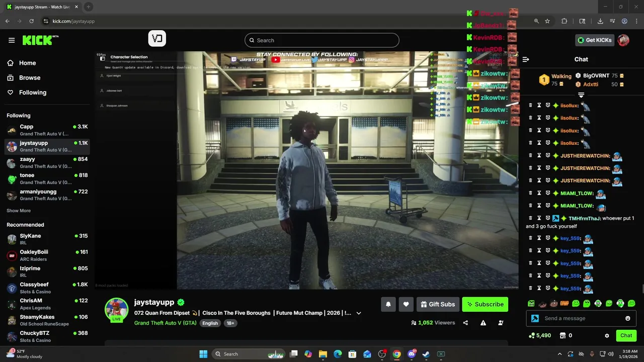644x362 pixels.
Task: Click the Send a message input
Action: coord(582,318)
